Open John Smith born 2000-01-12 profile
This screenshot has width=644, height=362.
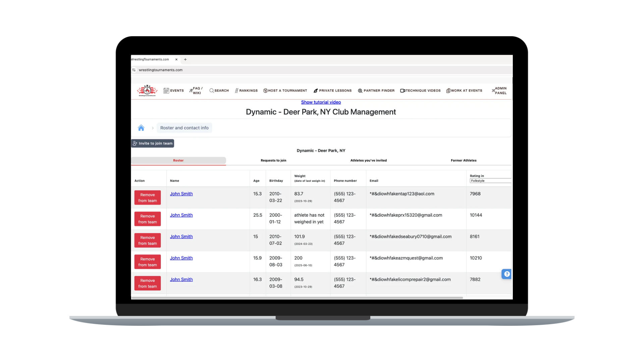click(x=181, y=215)
